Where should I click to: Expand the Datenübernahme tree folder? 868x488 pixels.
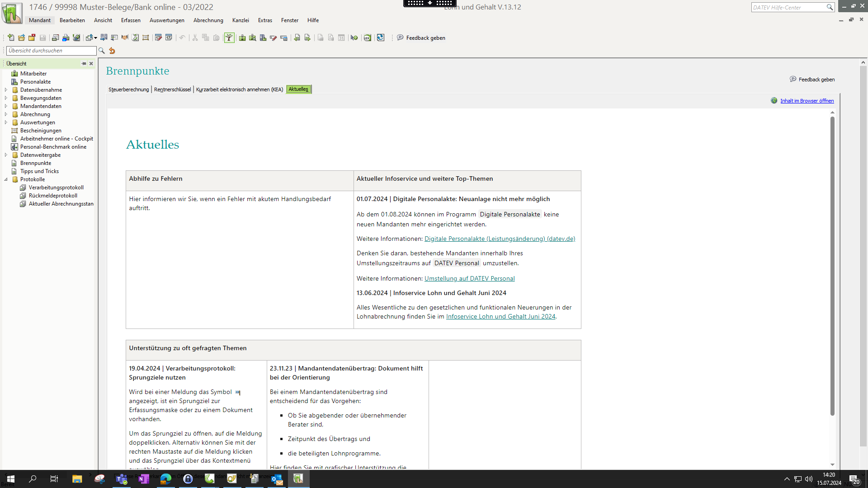point(6,90)
